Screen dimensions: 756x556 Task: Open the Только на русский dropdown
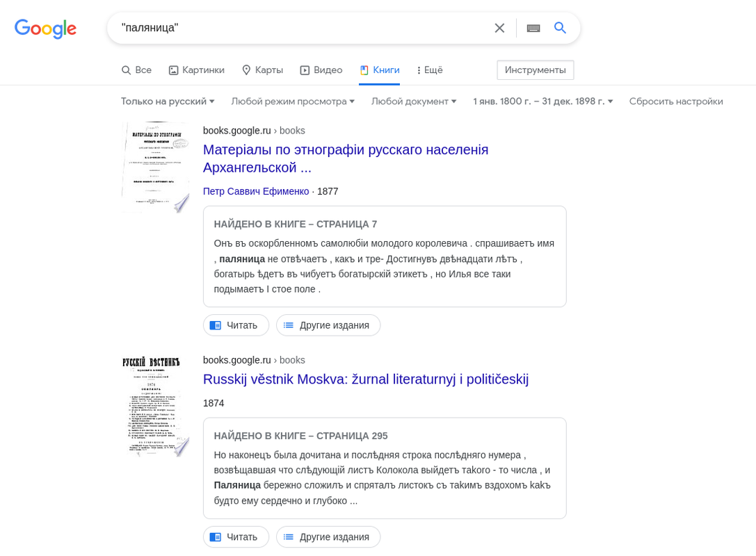pyautogui.click(x=168, y=101)
